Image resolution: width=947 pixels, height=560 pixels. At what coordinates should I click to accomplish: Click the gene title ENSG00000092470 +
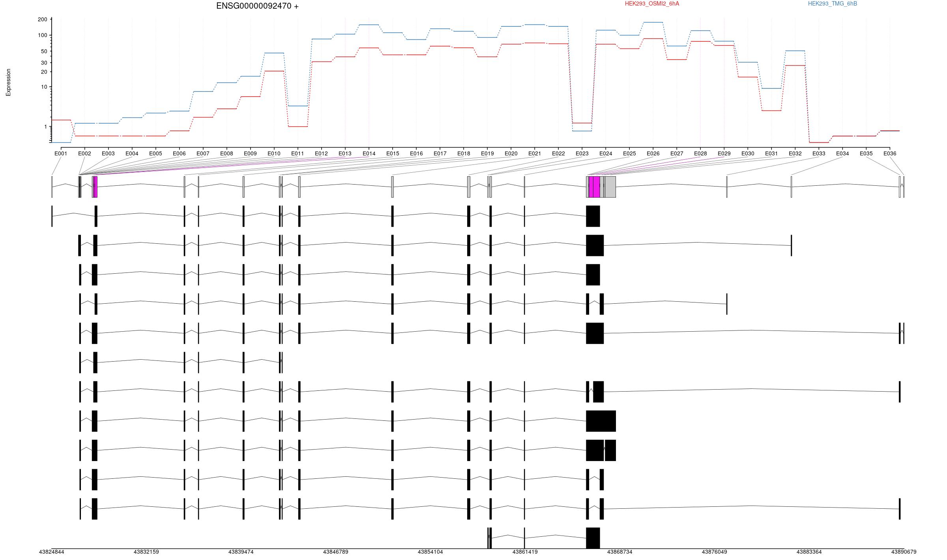click(x=257, y=6)
